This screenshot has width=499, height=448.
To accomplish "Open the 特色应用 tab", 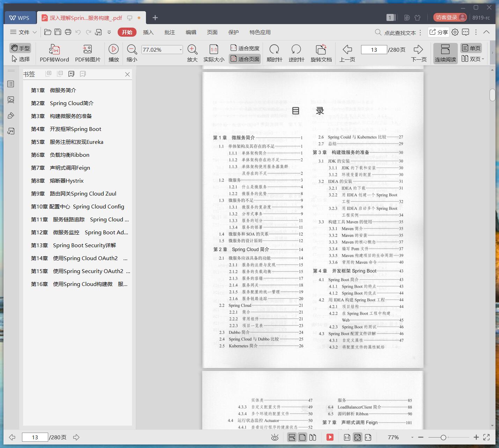I will (x=260, y=32).
